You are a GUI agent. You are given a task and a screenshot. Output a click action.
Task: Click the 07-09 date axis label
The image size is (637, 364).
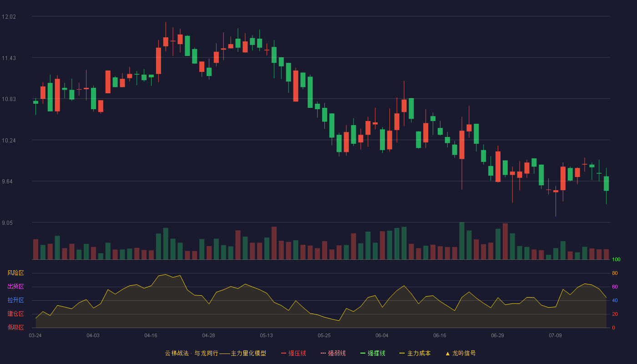pyautogui.click(x=555, y=335)
